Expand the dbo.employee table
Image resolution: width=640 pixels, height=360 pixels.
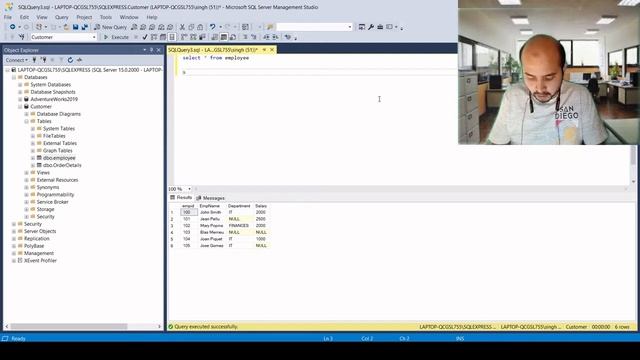pyautogui.click(x=33, y=158)
